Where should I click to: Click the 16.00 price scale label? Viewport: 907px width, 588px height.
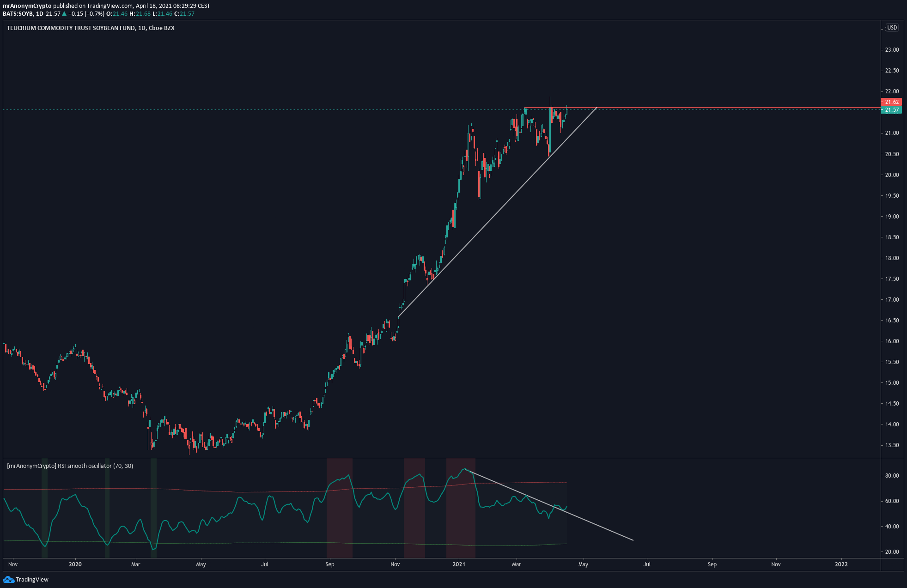tap(892, 341)
